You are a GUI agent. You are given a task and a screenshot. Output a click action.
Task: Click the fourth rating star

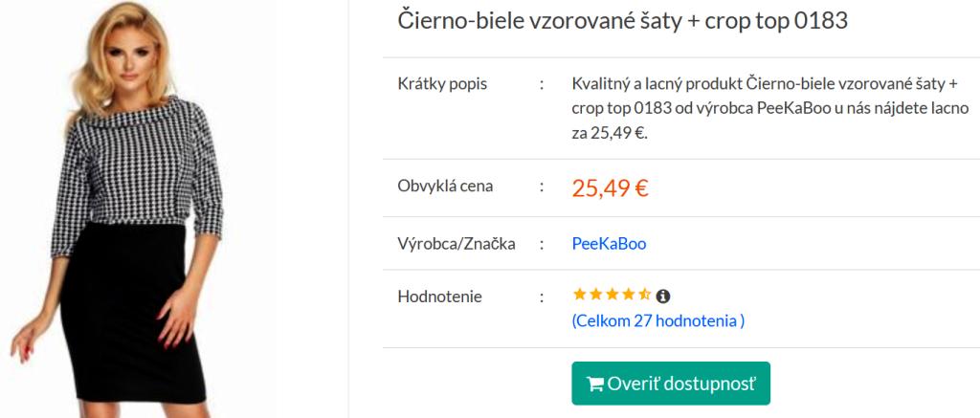coord(628,295)
